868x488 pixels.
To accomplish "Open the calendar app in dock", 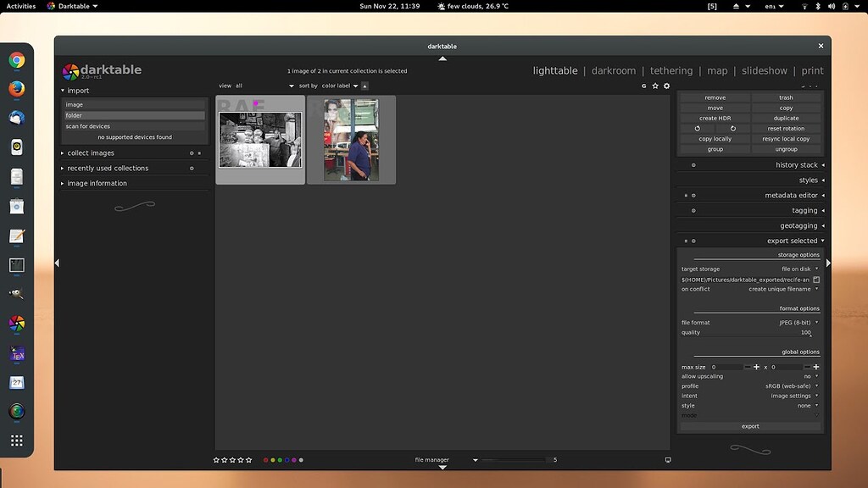I will 17,382.
